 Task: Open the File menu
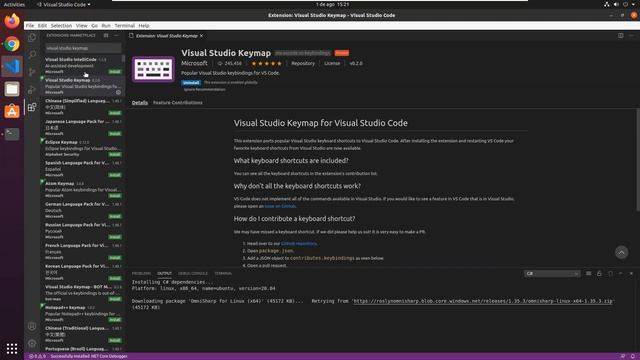[x=30, y=25]
